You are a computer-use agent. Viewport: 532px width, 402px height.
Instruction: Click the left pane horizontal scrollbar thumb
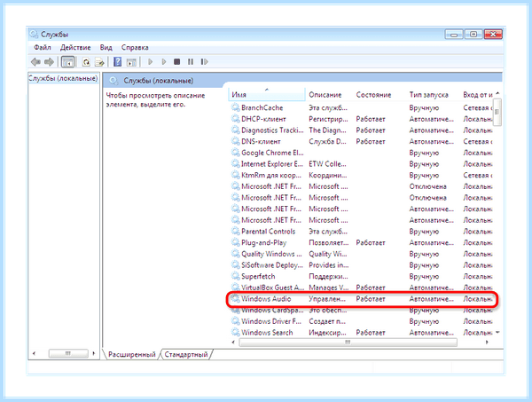(x=68, y=353)
